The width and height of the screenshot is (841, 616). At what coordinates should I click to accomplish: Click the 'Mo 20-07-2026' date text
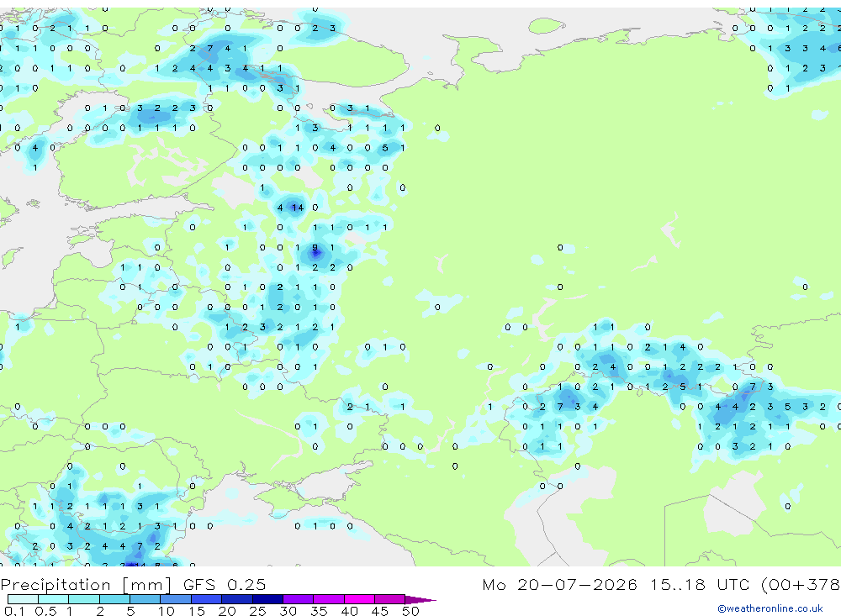click(559, 585)
